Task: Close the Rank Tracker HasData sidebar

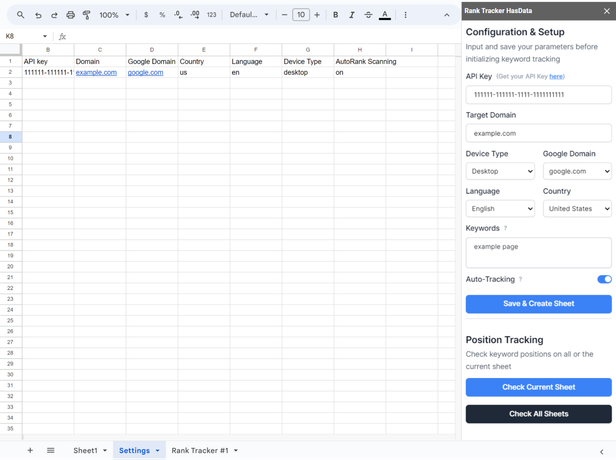Action: tap(607, 11)
